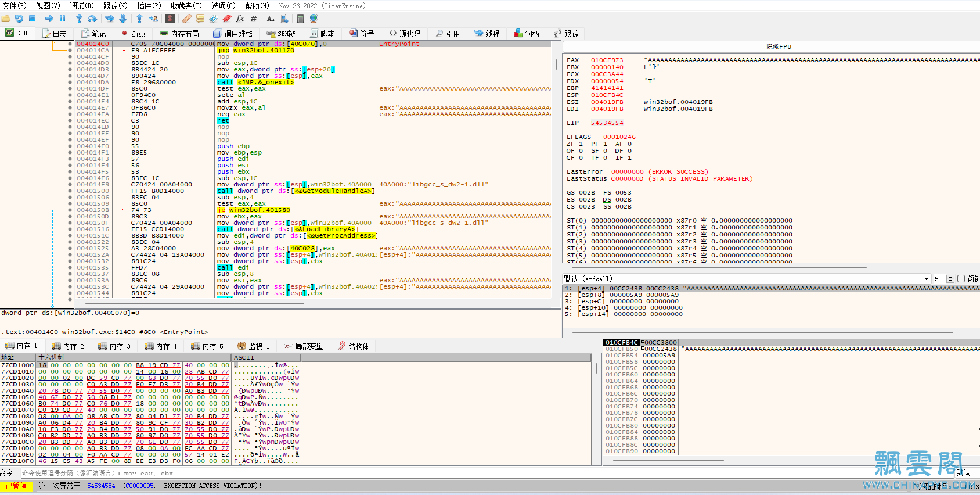Image resolution: width=980 pixels, height=495 pixels.
Task: Click the 隐藏FPU button
Action: (779, 46)
